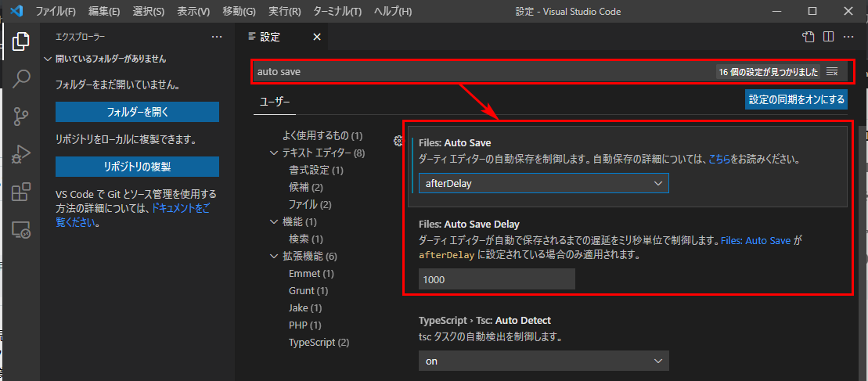Open the Run and Debug view
The height and width of the screenshot is (381, 868).
tap(20, 153)
